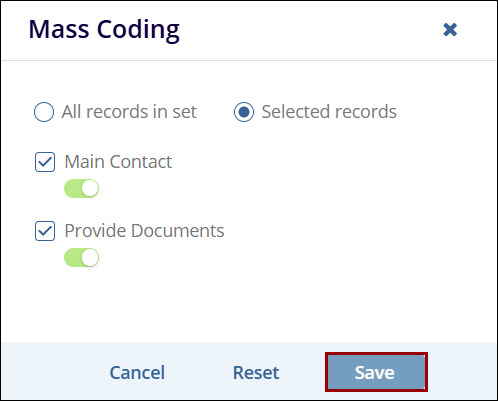Viewport: 498px width, 401px height.
Task: Select the All records in set radio button
Action: click(x=44, y=112)
